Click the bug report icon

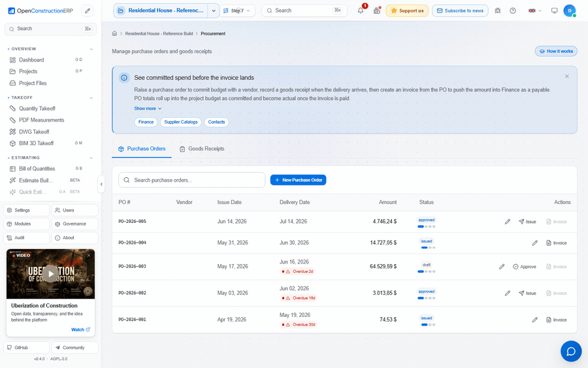(x=498, y=10)
